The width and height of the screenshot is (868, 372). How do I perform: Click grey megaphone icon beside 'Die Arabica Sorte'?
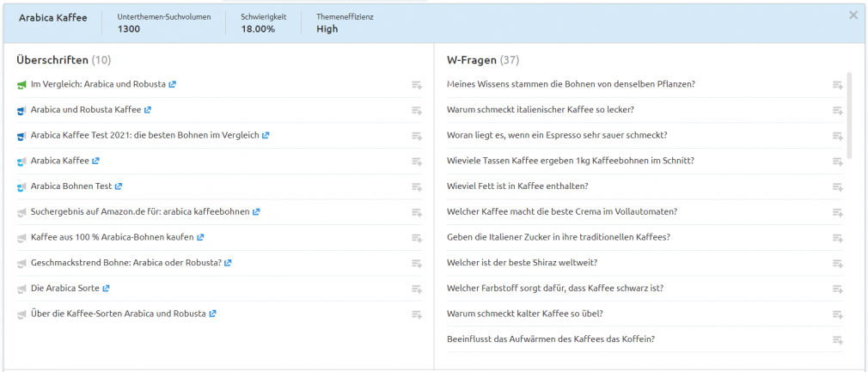21,289
